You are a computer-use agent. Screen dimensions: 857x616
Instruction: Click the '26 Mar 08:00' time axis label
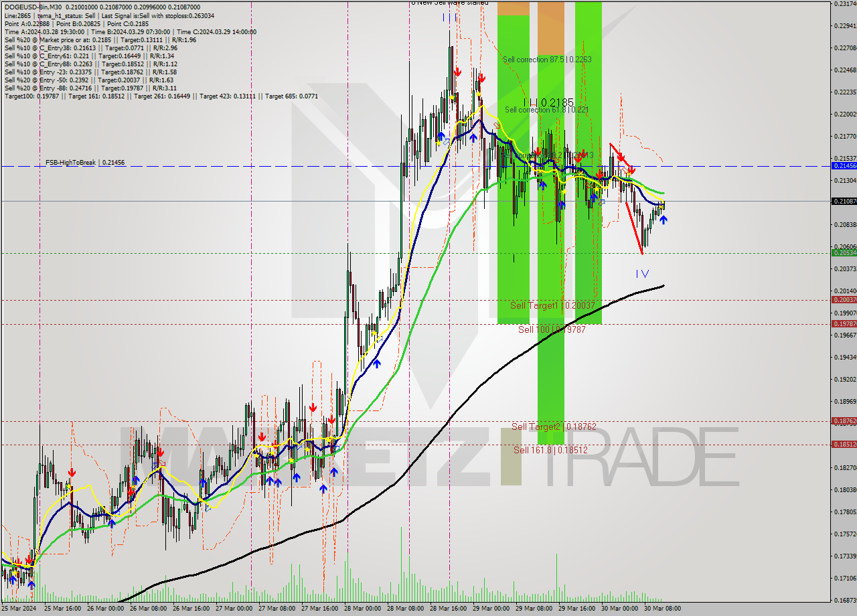[148, 609]
